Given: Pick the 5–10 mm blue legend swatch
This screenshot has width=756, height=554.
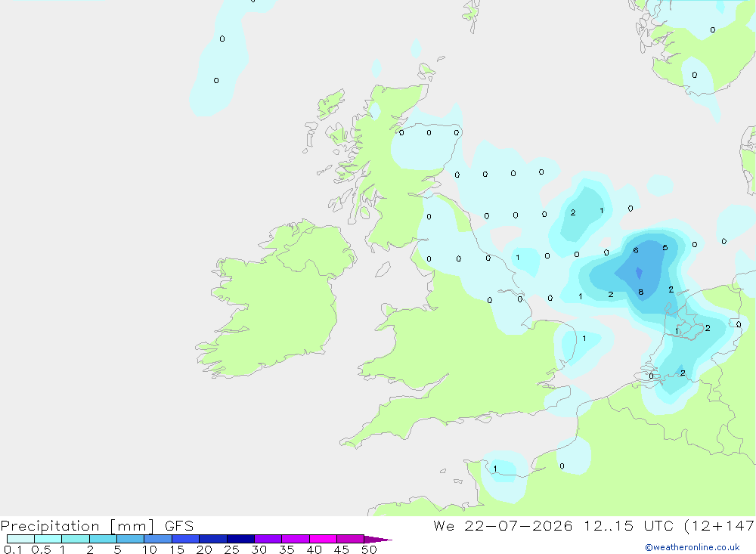Looking at the screenshot, I should [x=131, y=539].
